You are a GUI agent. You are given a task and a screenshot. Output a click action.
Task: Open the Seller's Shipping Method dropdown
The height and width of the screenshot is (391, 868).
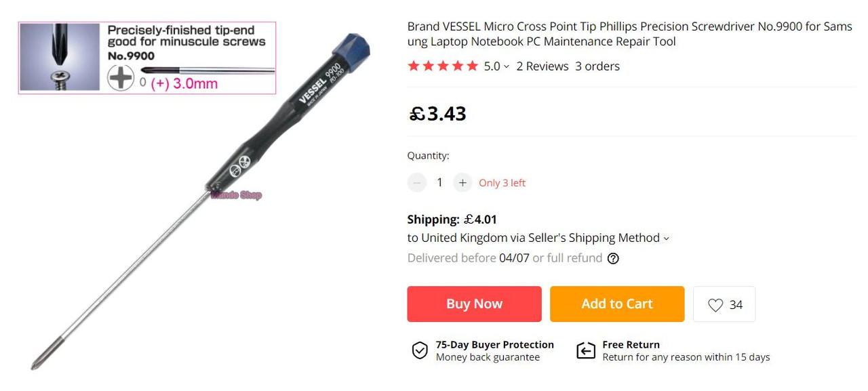[x=538, y=238]
